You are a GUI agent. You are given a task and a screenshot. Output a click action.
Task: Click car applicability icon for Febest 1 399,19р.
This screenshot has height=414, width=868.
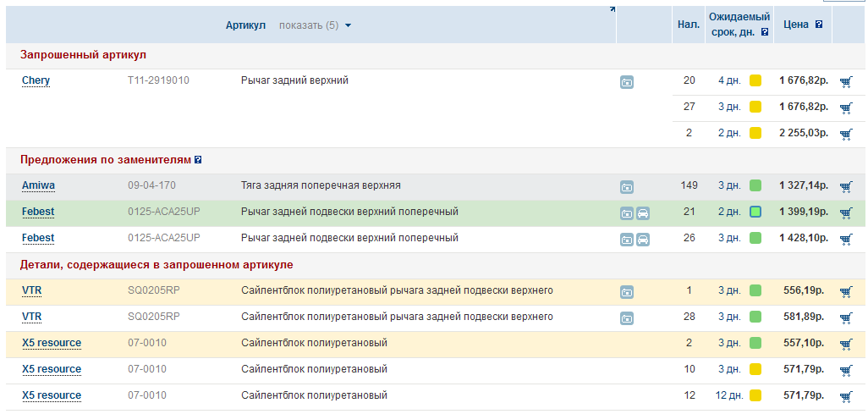click(x=643, y=213)
